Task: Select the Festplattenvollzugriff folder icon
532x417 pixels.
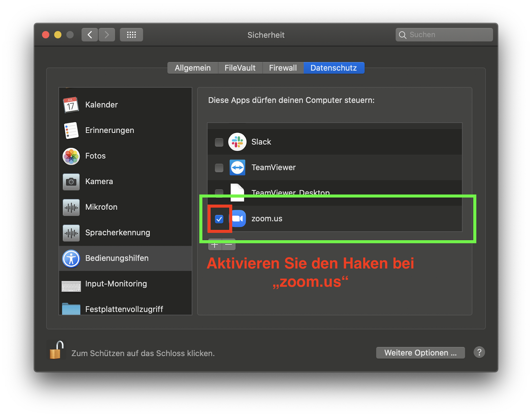Action: tap(71, 309)
